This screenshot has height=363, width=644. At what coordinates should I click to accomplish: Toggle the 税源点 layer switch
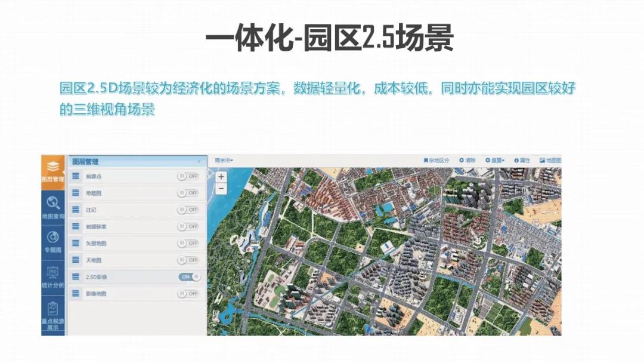click(188, 176)
